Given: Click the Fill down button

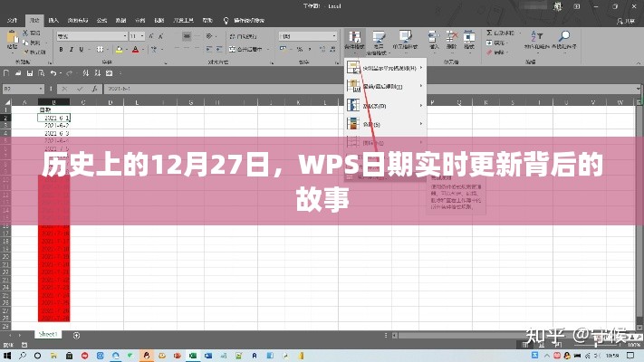Looking at the screenshot, I should [x=496, y=43].
